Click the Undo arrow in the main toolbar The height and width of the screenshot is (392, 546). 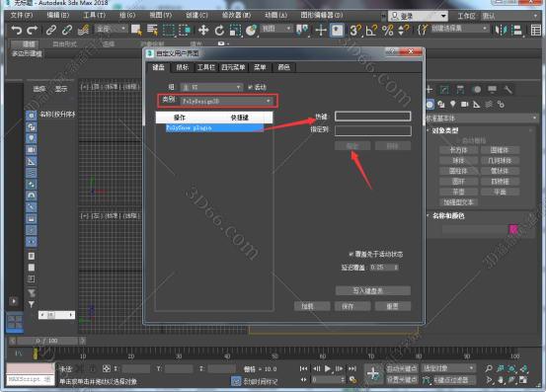click(17, 31)
